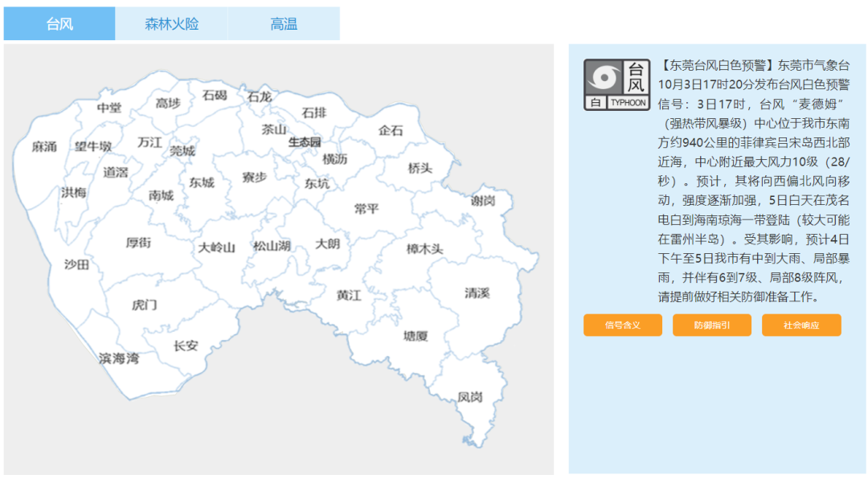Image resolution: width=868 pixels, height=483 pixels.
Task: Click the 信号含义 button
Action: pyautogui.click(x=623, y=325)
